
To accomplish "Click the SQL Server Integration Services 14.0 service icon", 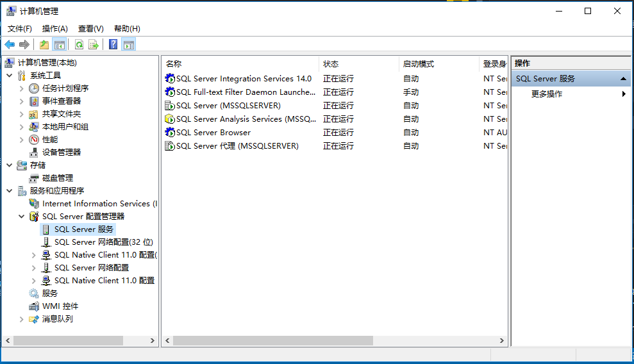I will 171,78.
